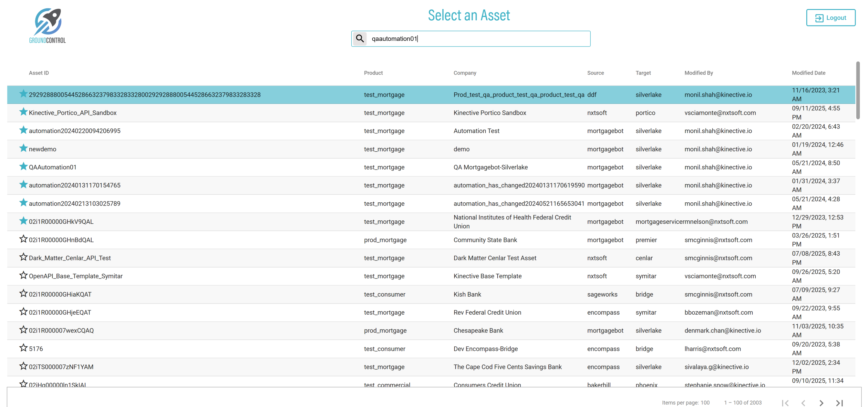This screenshot has width=868, height=407.
Task: Click the first page arrow
Action: 785,402
